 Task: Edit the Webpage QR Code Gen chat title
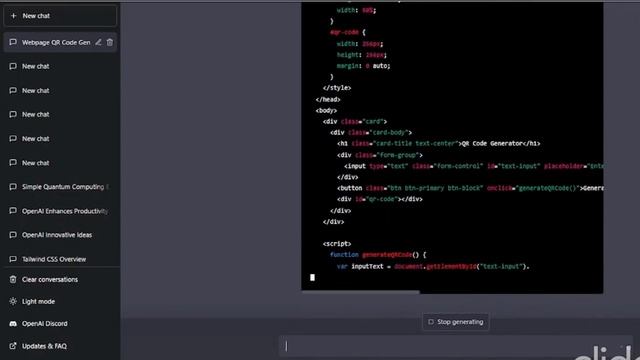pos(98,42)
